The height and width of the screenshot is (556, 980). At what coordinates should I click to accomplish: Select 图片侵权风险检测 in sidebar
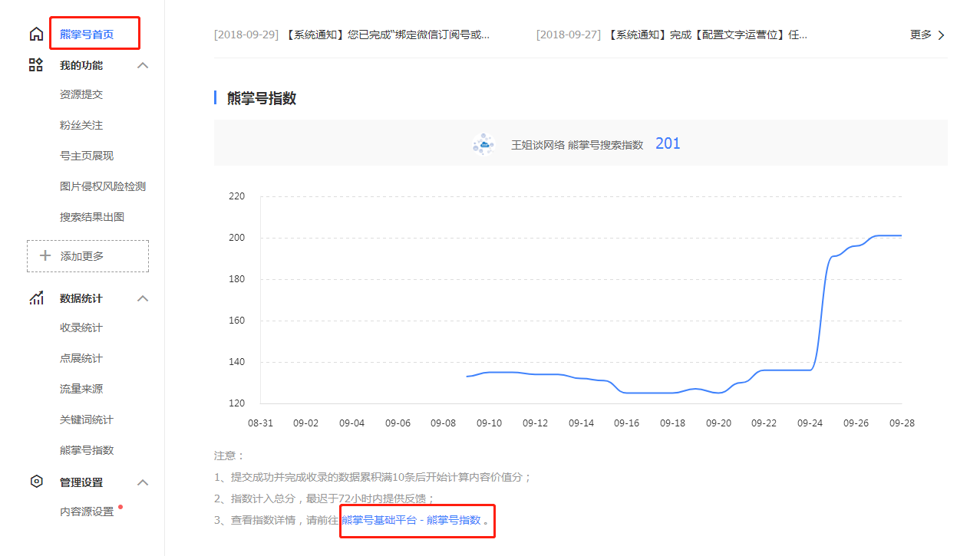pyautogui.click(x=103, y=186)
